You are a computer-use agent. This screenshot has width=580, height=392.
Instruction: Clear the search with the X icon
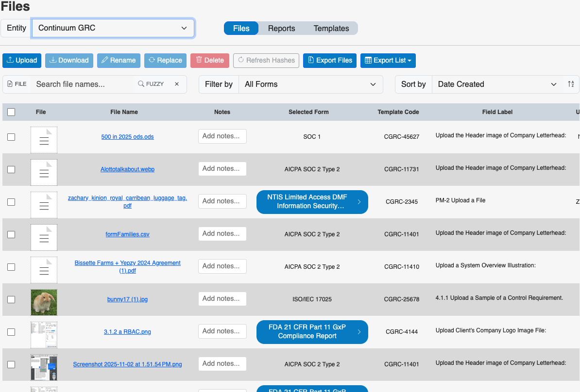[177, 84]
